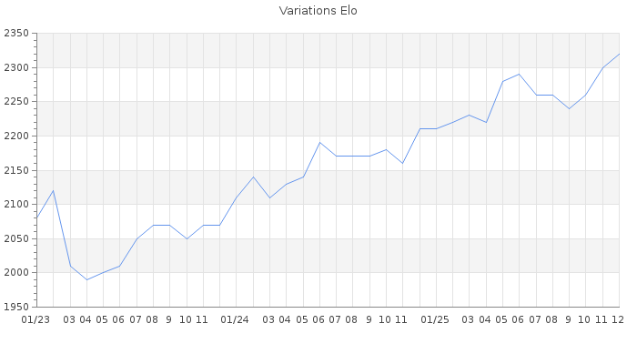Screen dimensions: 637x364
Task: Click the 01/24 x-axis date label
Action: 236,319
